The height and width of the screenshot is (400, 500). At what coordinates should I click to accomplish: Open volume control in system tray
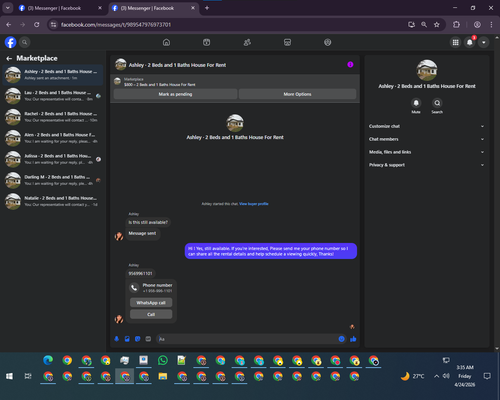(x=446, y=376)
